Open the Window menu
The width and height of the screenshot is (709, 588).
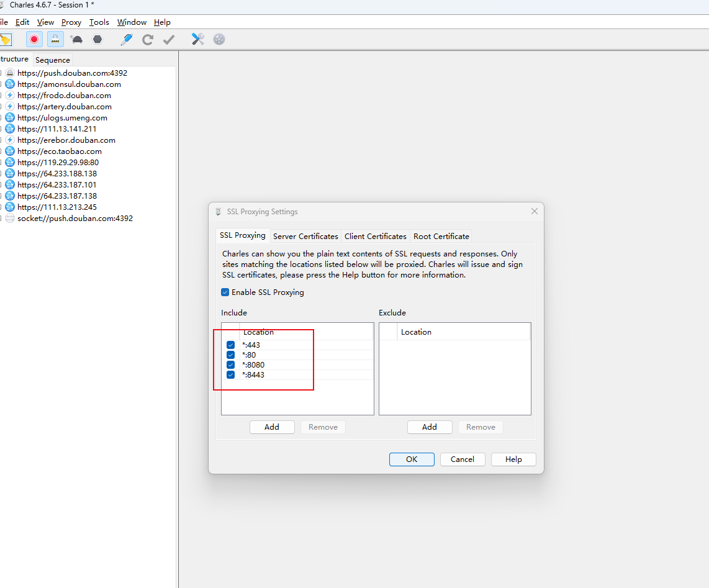132,22
